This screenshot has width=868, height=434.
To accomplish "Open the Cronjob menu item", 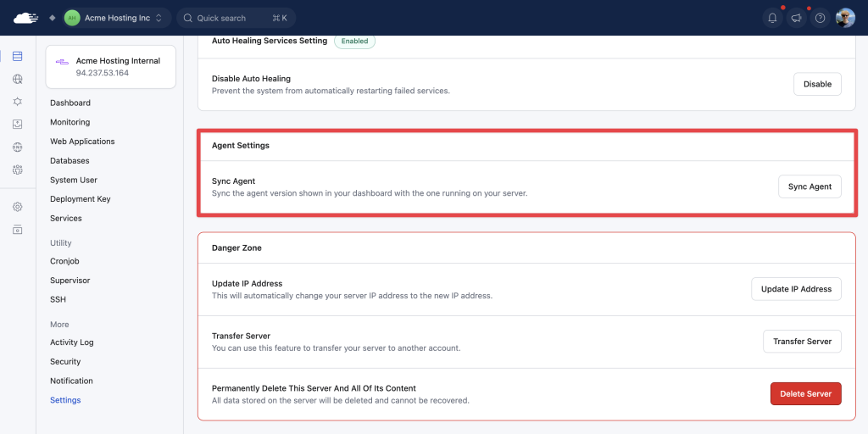I will 64,261.
